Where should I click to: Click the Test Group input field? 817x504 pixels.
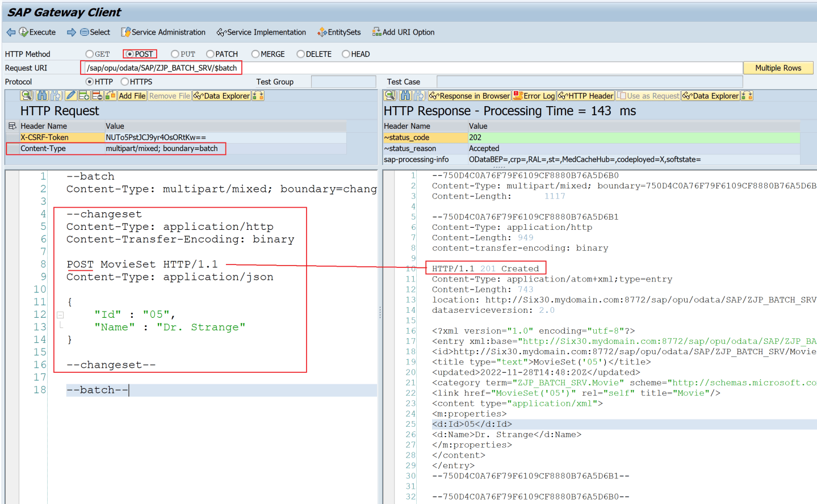(x=343, y=82)
